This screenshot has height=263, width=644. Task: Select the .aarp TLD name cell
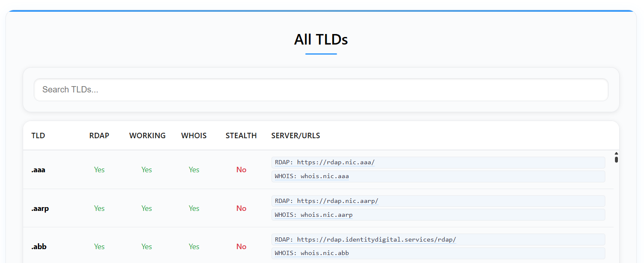40,208
